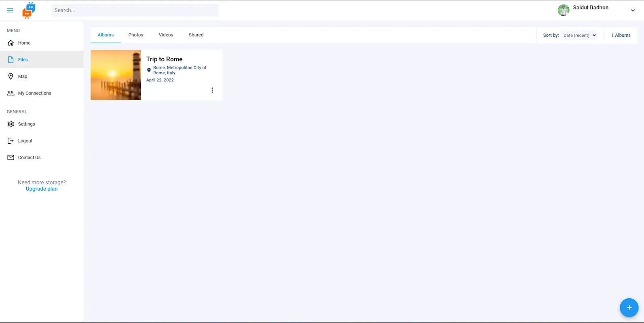Screen dimensions: 644x323
Task: Click the blue plus add button
Action: pos(629,308)
